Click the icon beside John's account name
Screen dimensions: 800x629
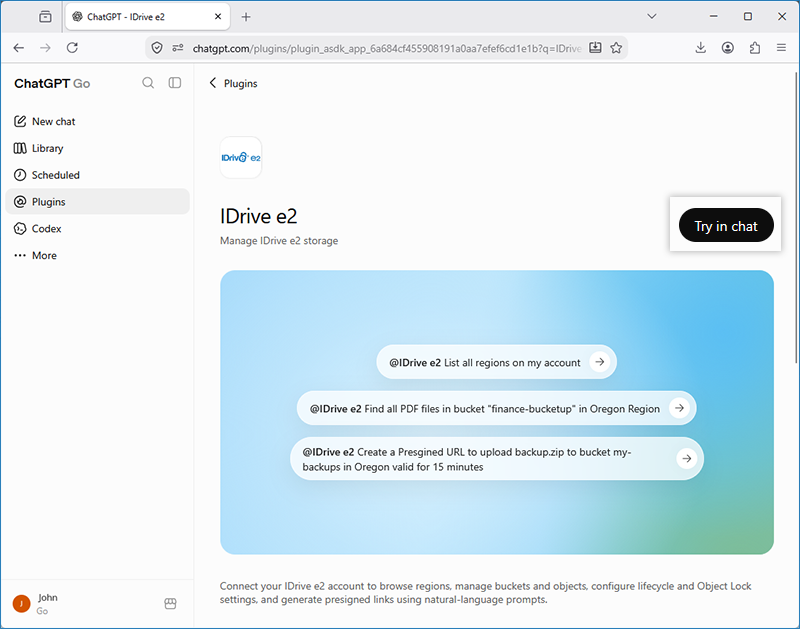pyautogui.click(x=170, y=604)
